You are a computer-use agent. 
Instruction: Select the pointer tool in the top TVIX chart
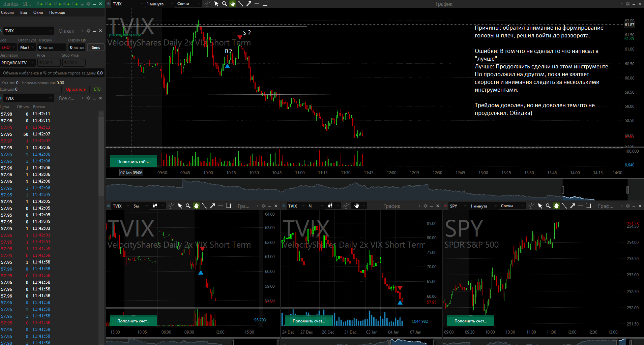tap(216, 4)
